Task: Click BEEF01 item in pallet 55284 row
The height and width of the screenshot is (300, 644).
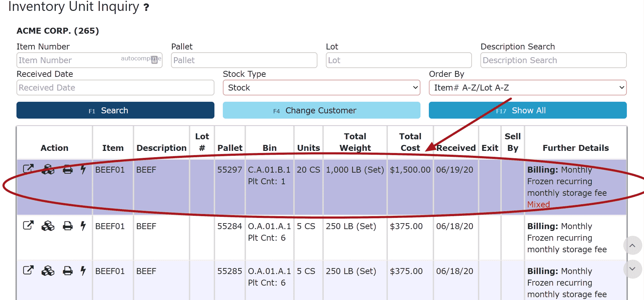Action: pyautogui.click(x=110, y=226)
